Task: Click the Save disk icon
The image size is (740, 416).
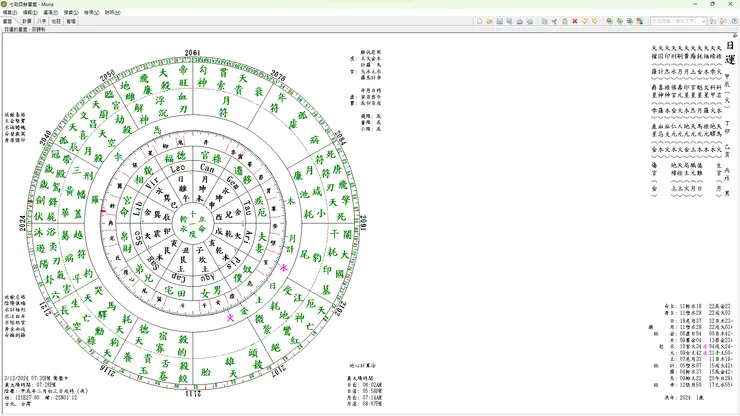Action: pyautogui.click(x=499, y=21)
